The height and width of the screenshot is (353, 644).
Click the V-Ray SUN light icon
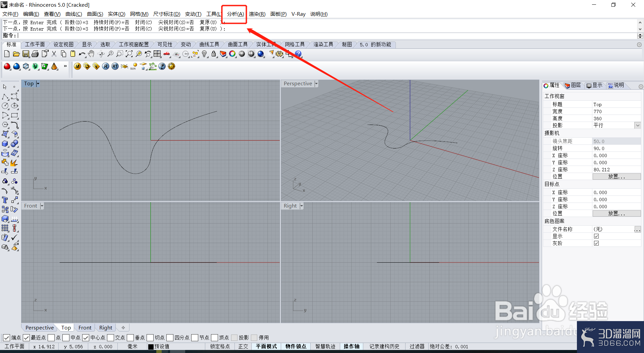[134, 66]
